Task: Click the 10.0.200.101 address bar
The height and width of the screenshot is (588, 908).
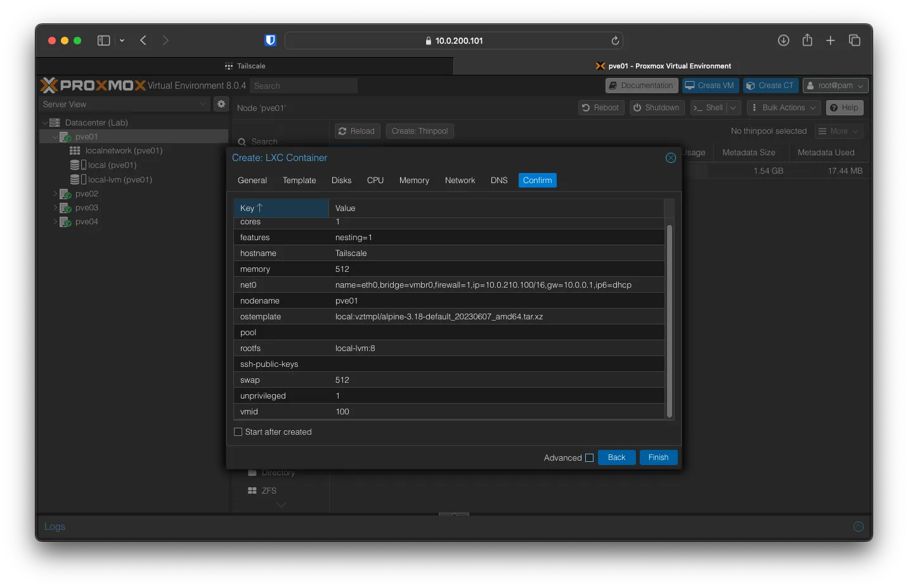Action: point(453,41)
